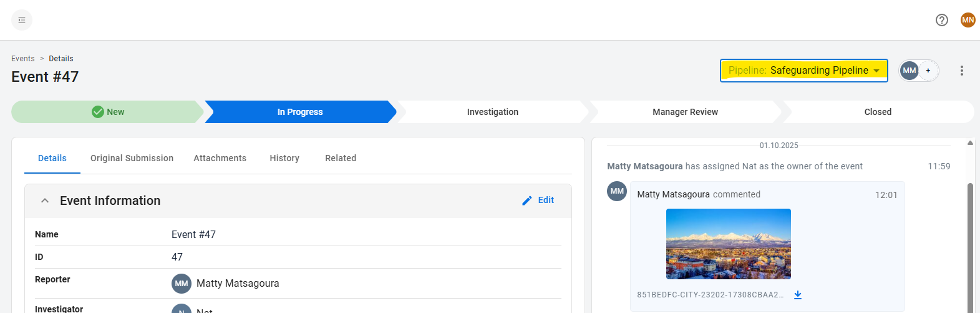Open the three-dot more options menu

tap(961, 71)
